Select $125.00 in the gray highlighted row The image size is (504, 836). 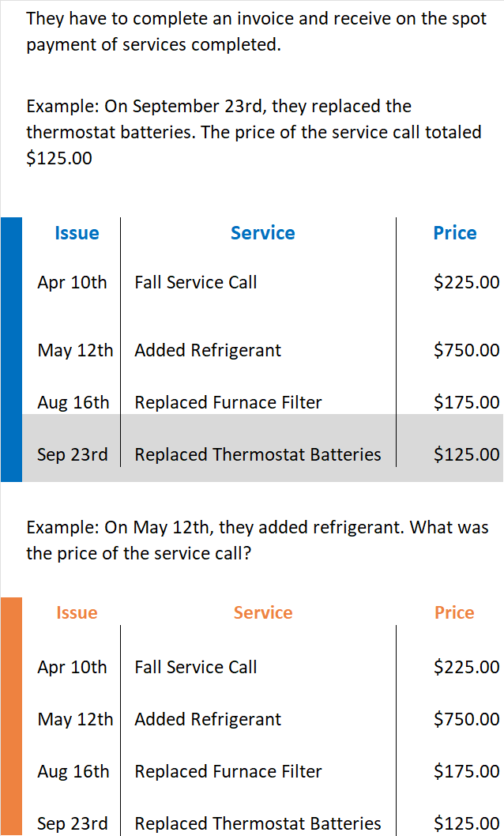[x=466, y=454]
